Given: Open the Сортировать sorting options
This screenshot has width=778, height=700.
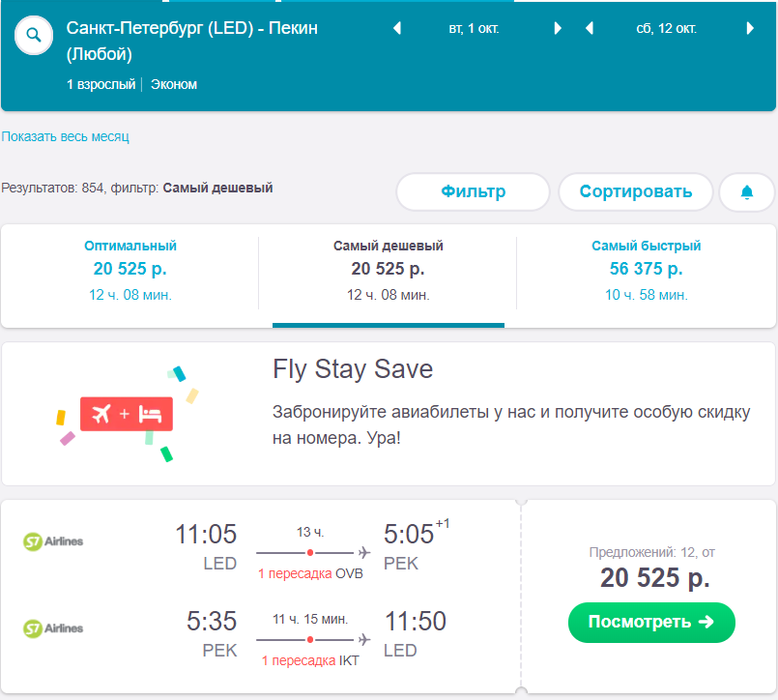Looking at the screenshot, I should (635, 191).
